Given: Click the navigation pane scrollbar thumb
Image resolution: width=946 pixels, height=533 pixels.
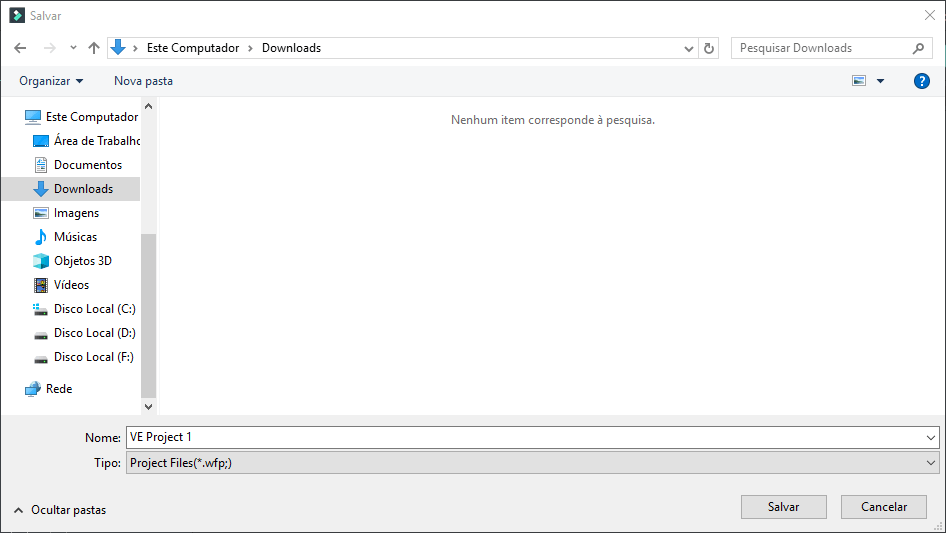Looking at the screenshot, I should point(148,316).
